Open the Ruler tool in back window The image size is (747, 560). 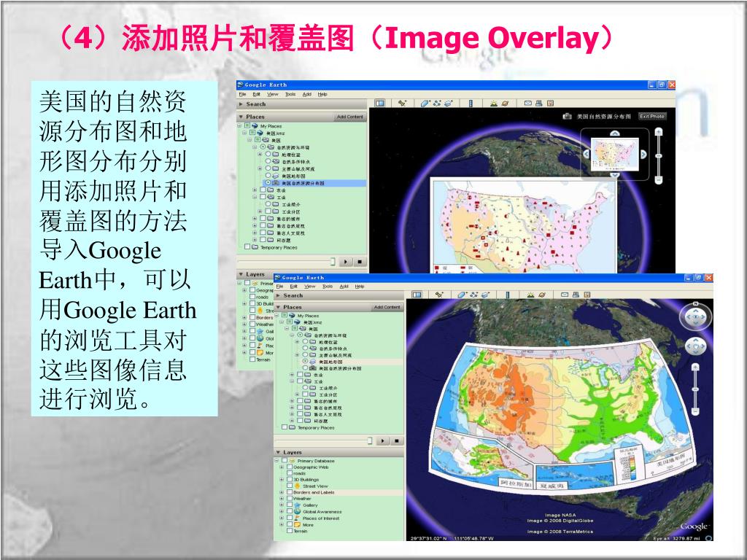(471, 103)
